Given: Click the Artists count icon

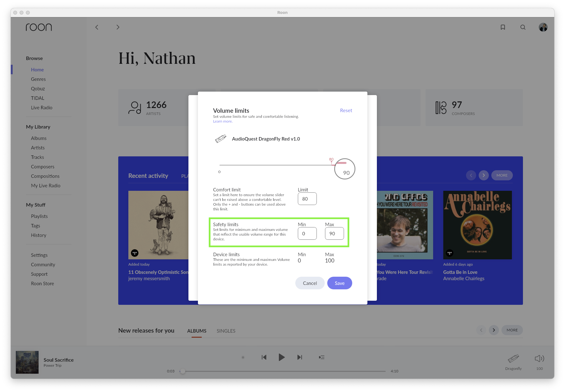Looking at the screenshot, I should (135, 107).
